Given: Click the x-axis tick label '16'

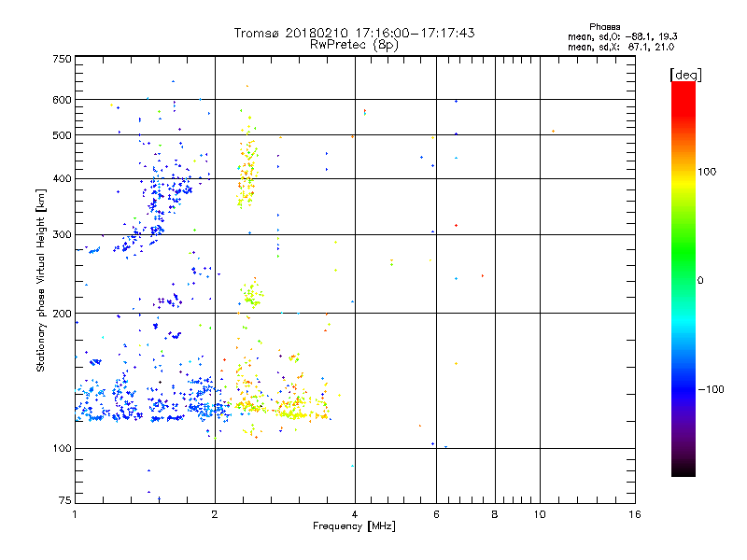Looking at the screenshot, I should 635,514.
